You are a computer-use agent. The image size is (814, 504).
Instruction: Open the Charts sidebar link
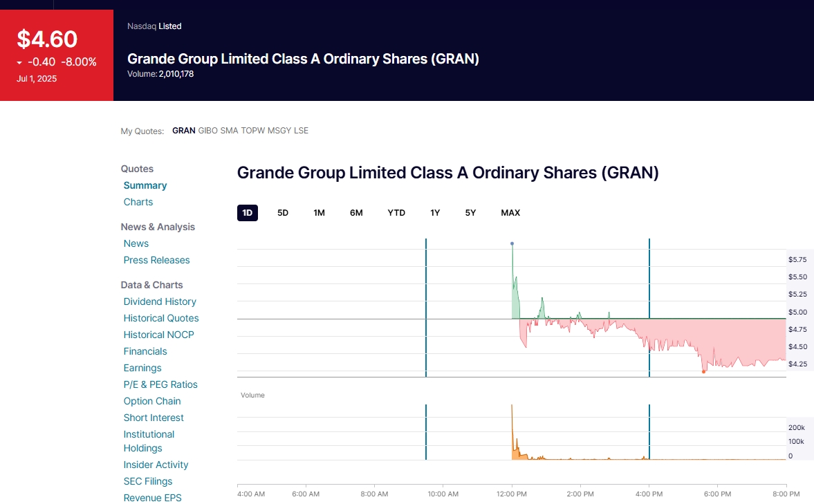tap(138, 202)
